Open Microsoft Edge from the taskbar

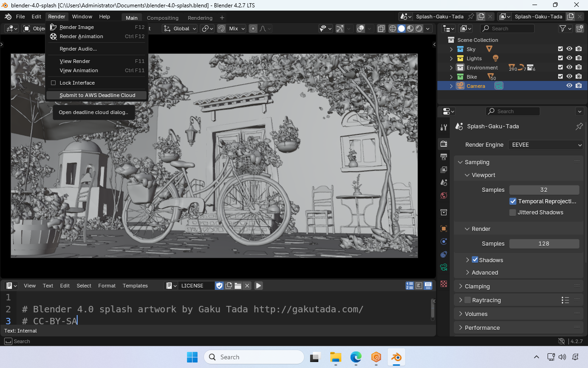pyautogui.click(x=356, y=357)
